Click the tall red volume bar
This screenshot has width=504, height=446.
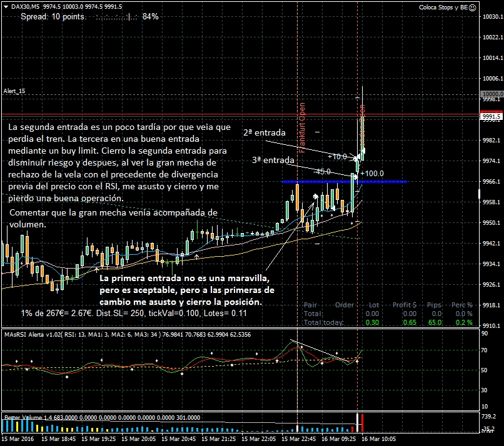tap(363, 423)
